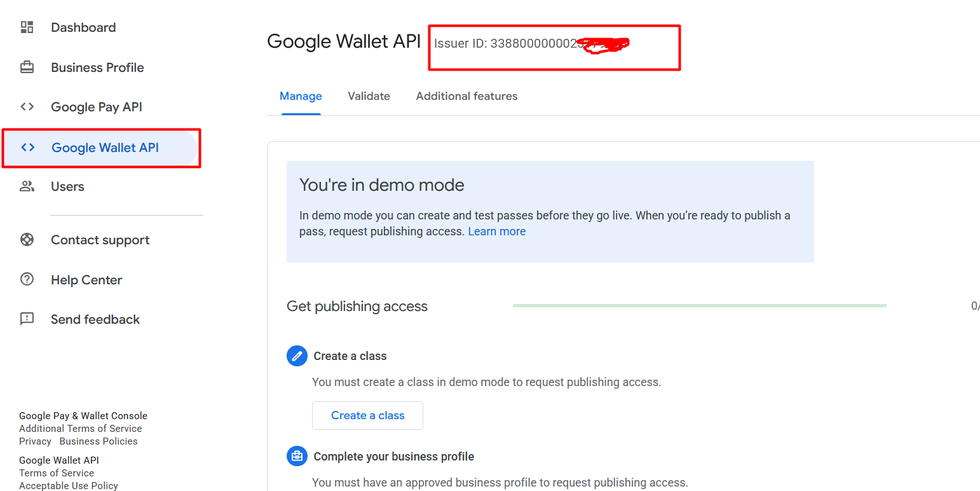The height and width of the screenshot is (491, 980).
Task: Click the Complete your business profile title
Action: click(x=394, y=457)
